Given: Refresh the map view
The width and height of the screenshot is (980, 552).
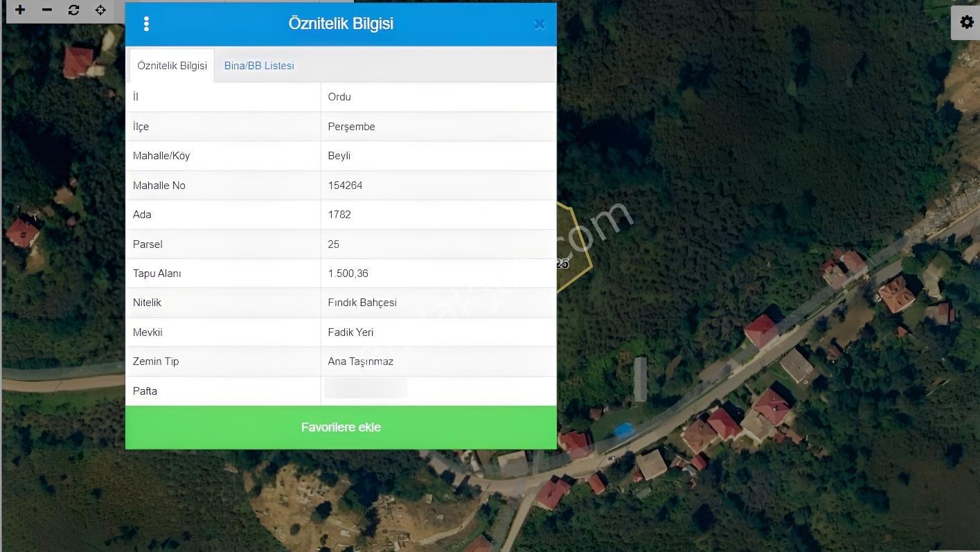Looking at the screenshot, I should click(x=73, y=10).
